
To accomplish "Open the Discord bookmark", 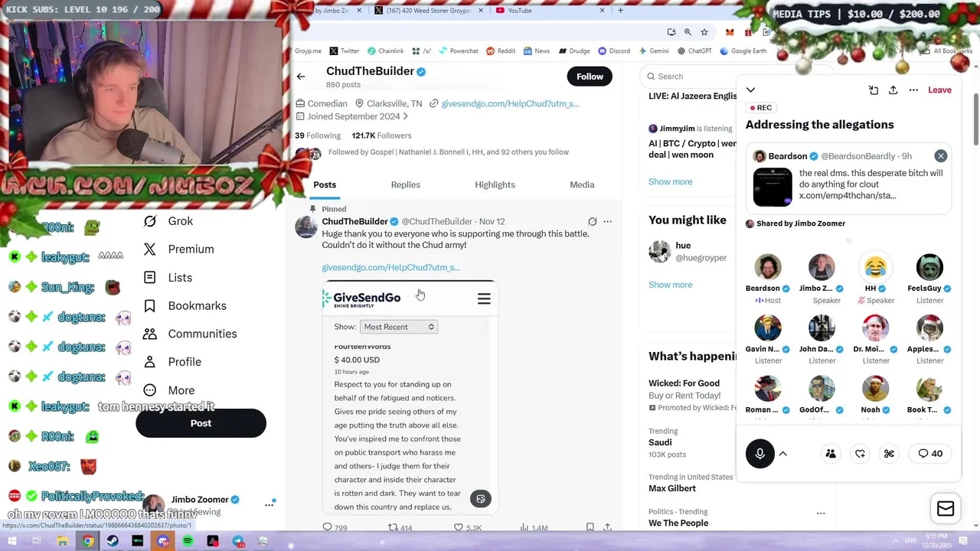I will [x=615, y=51].
